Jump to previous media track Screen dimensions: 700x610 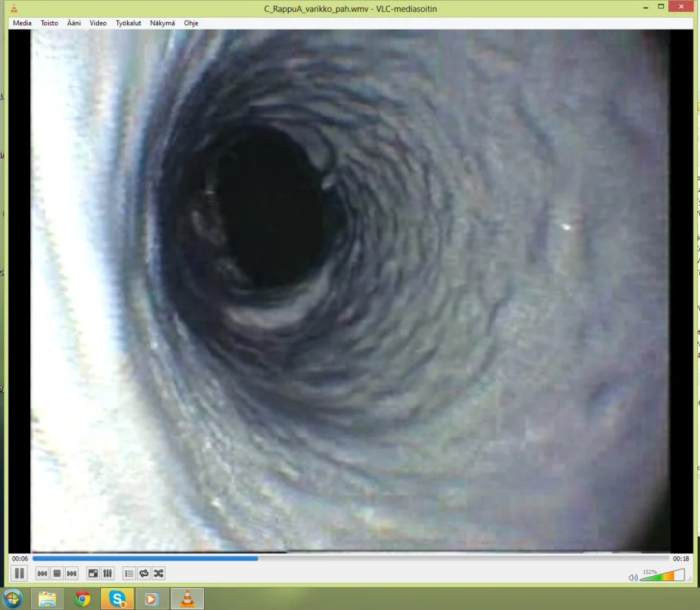click(42, 573)
